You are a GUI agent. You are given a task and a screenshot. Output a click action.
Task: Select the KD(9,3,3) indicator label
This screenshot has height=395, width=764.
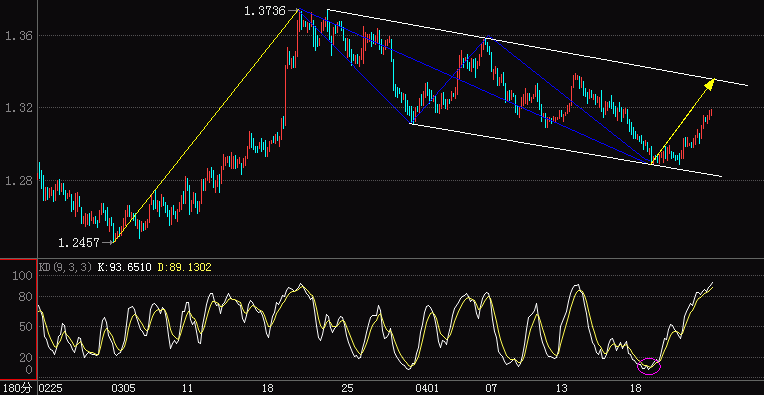click(x=66, y=267)
